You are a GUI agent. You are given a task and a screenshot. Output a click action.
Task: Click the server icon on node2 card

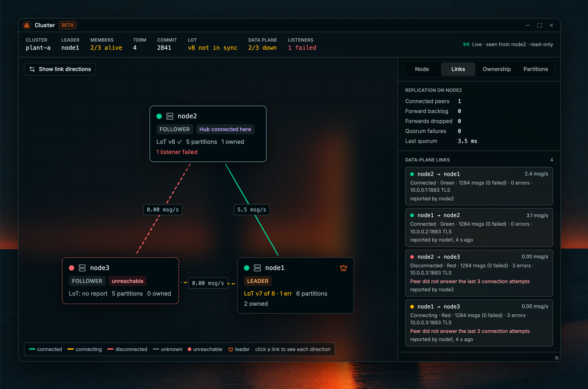[x=170, y=116]
